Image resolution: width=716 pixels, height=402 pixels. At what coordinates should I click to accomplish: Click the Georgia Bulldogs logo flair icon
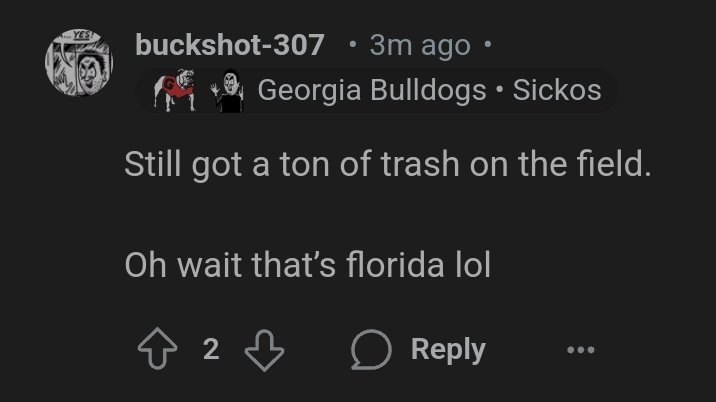click(170, 91)
